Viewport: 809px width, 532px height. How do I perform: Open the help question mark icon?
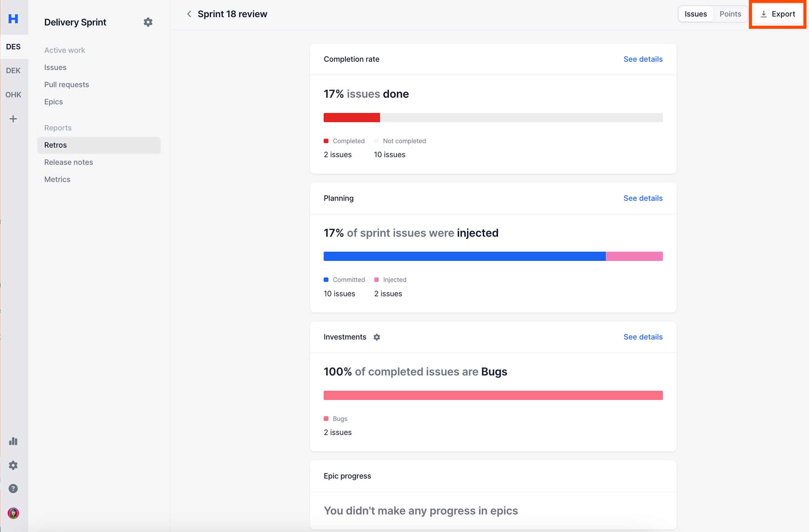(x=13, y=488)
